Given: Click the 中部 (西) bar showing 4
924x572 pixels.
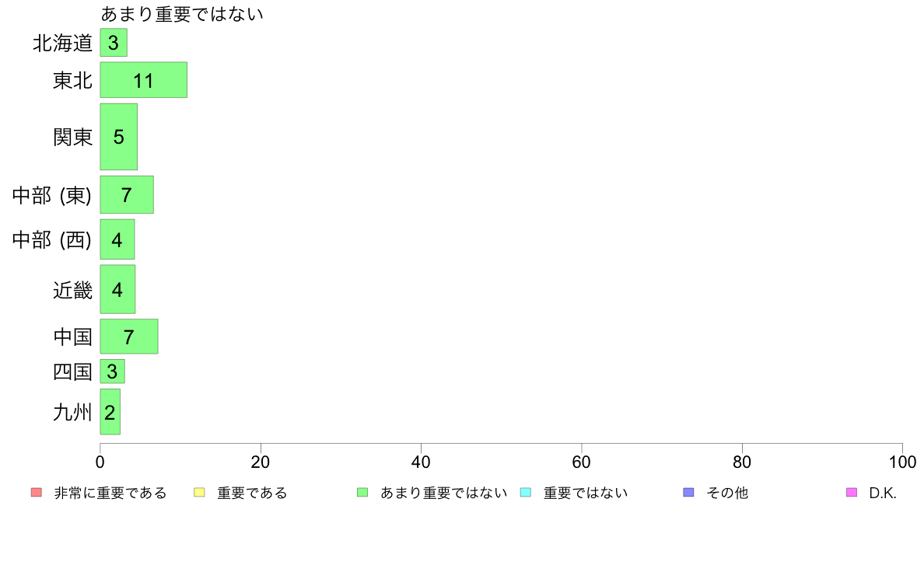Looking at the screenshot, I should coord(117,239).
